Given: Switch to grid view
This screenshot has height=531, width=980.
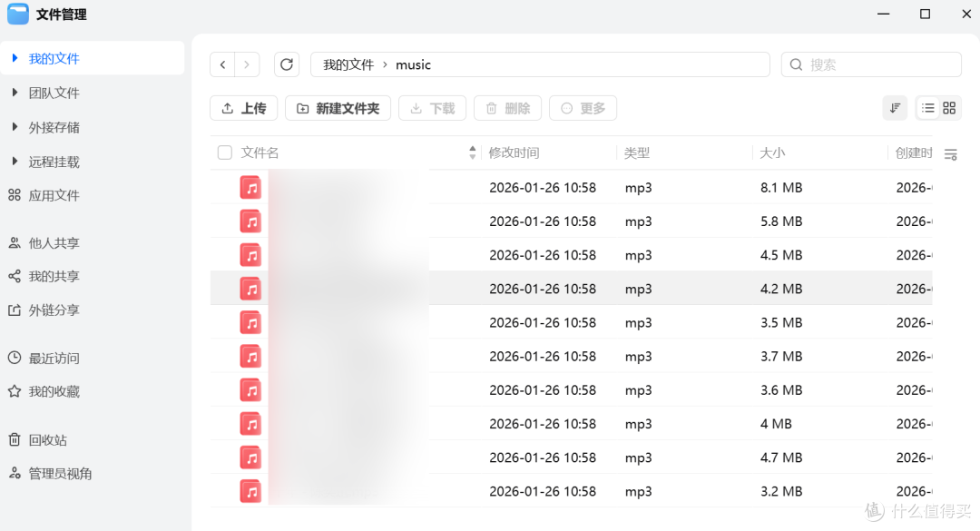Looking at the screenshot, I should coord(949,108).
